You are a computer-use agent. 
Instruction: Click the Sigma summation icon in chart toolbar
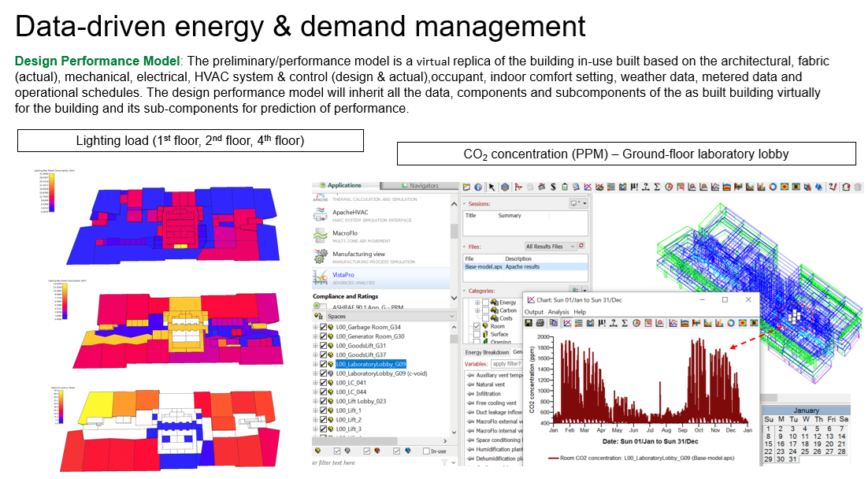point(625,323)
